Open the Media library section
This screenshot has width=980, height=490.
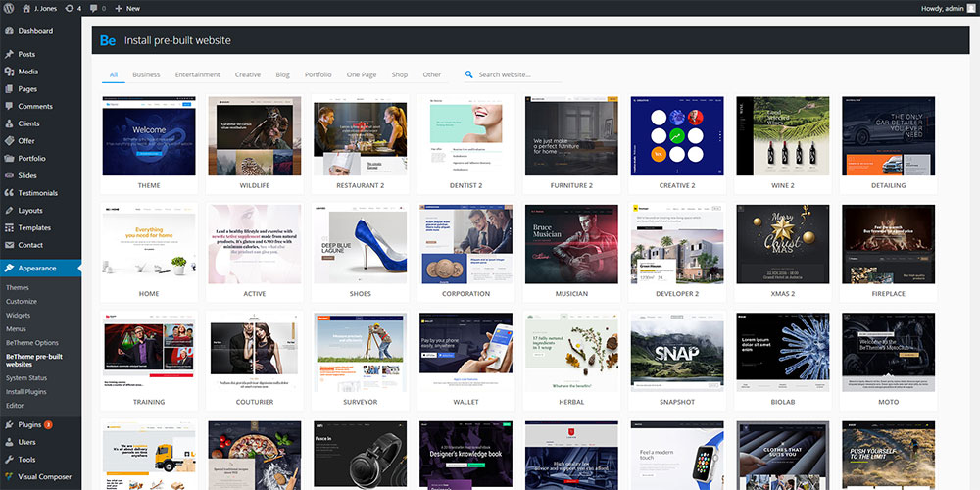pyautogui.click(x=27, y=72)
